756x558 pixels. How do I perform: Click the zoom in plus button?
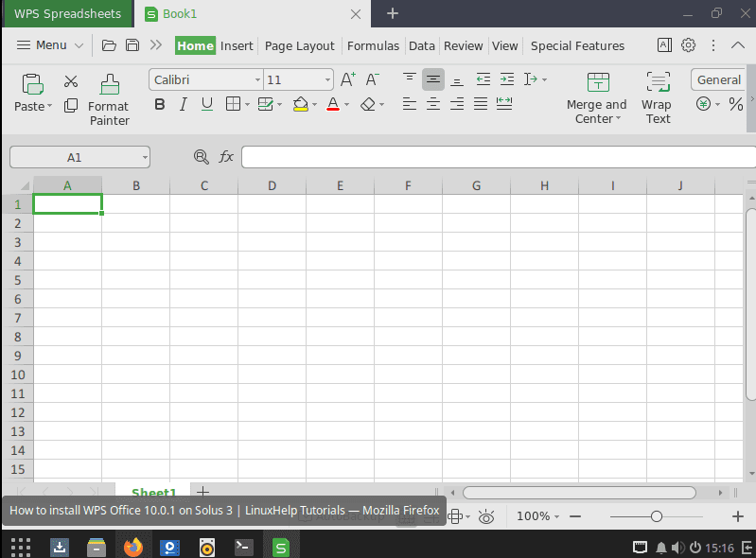coord(738,516)
